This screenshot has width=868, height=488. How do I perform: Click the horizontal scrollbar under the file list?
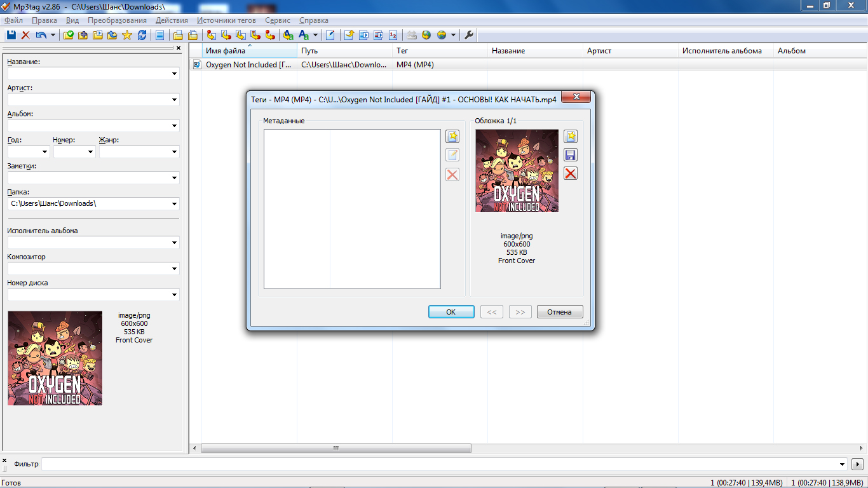point(336,448)
